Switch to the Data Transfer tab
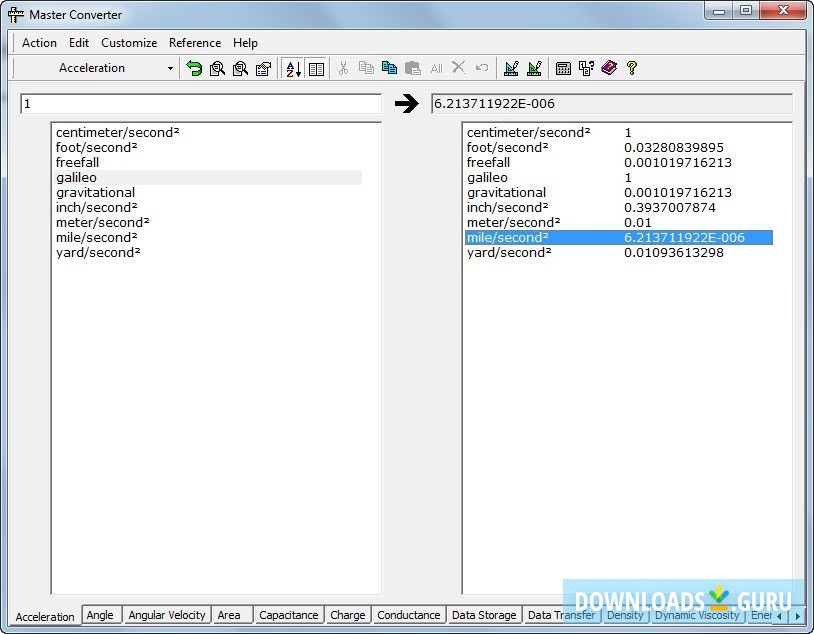 click(x=562, y=615)
